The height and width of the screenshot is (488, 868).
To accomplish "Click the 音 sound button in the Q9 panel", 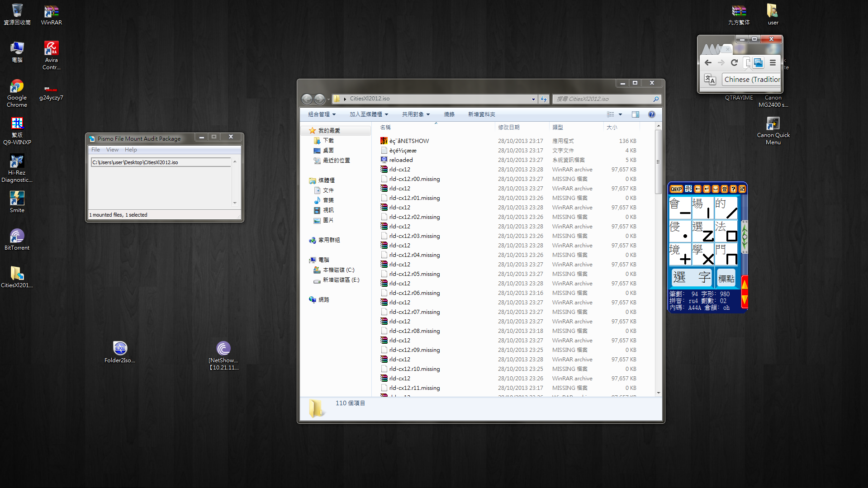I will [x=724, y=189].
